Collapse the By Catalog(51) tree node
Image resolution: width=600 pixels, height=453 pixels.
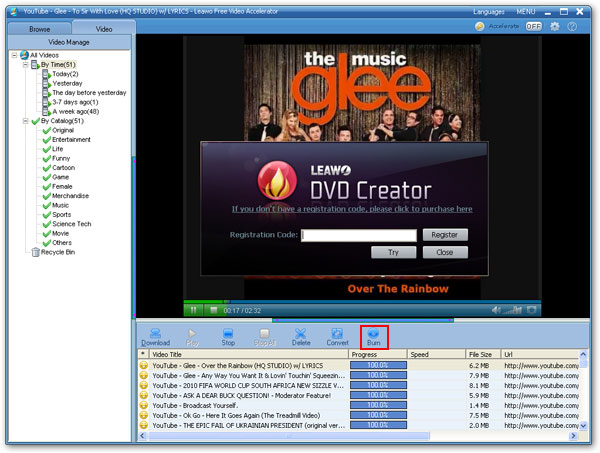pos(25,121)
